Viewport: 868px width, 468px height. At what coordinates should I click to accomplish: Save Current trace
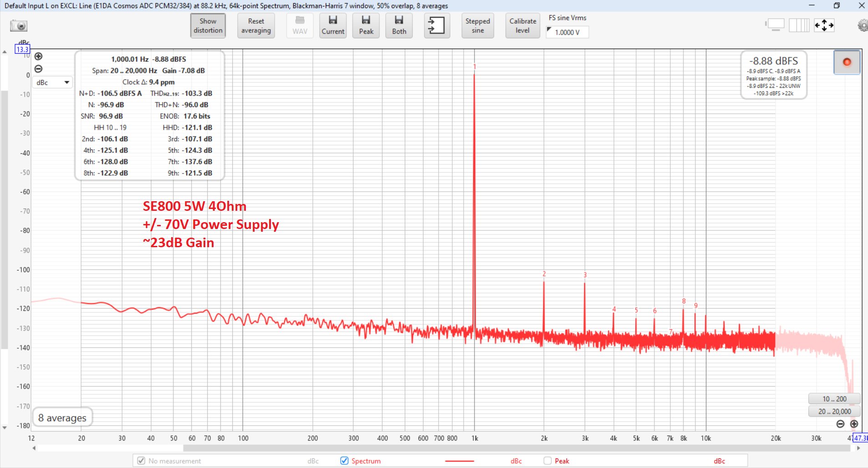pyautogui.click(x=333, y=25)
